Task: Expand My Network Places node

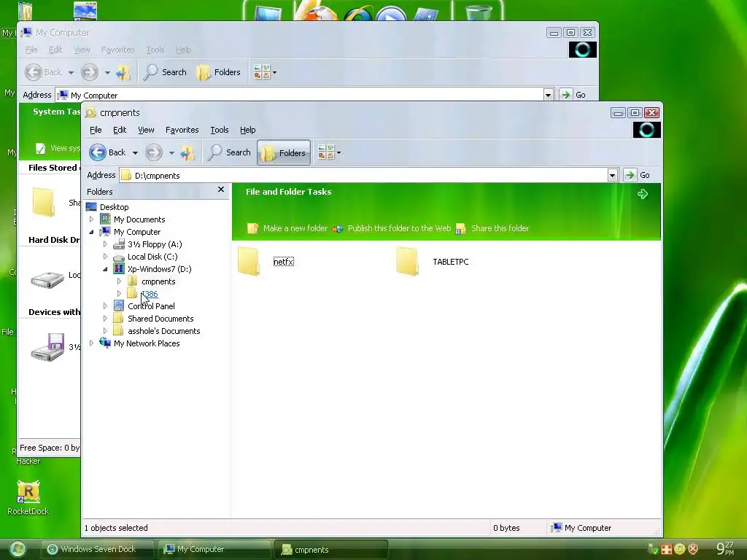Action: tap(91, 343)
